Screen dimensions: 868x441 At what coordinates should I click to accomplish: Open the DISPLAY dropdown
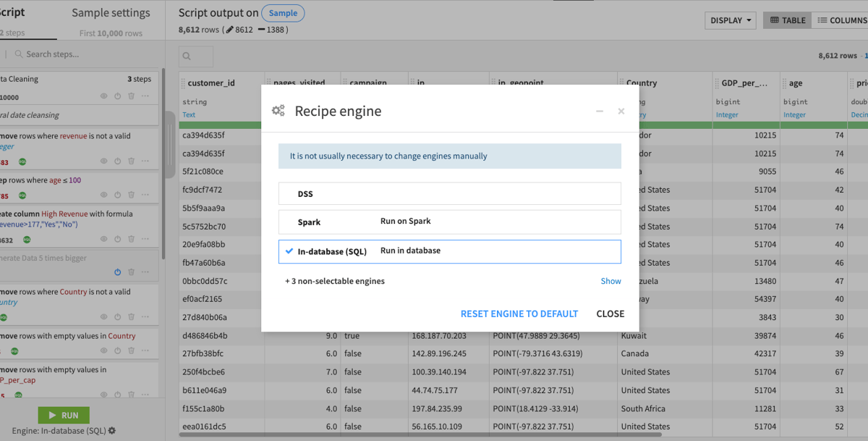point(730,20)
